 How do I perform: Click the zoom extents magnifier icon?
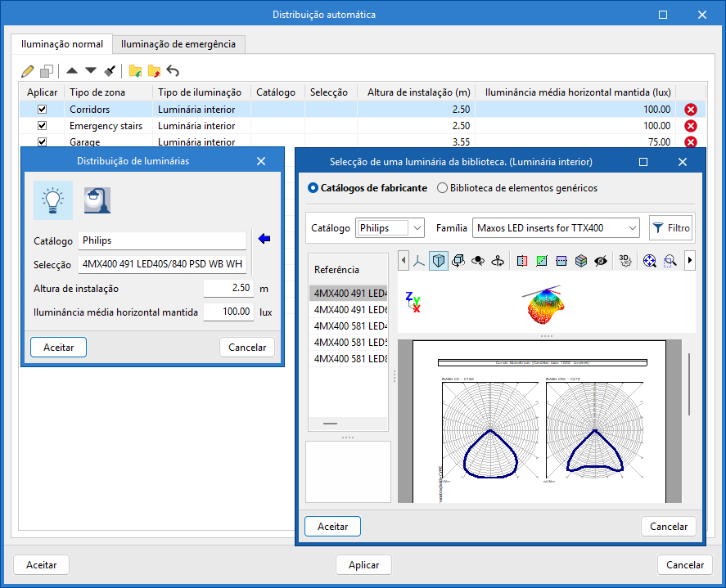[x=650, y=261]
